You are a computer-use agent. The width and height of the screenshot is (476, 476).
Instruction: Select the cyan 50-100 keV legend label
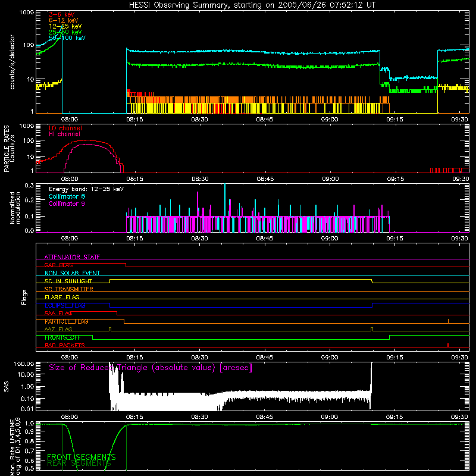pyautogui.click(x=67, y=38)
